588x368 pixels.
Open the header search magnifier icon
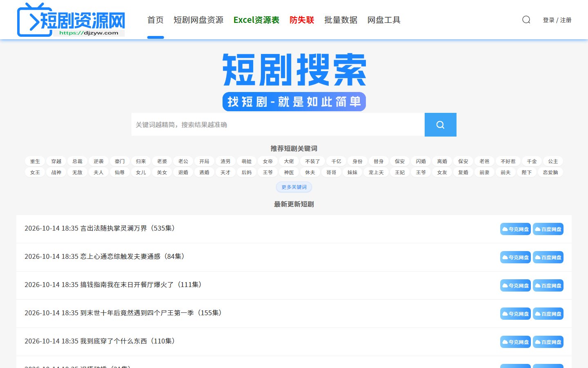[x=526, y=20]
